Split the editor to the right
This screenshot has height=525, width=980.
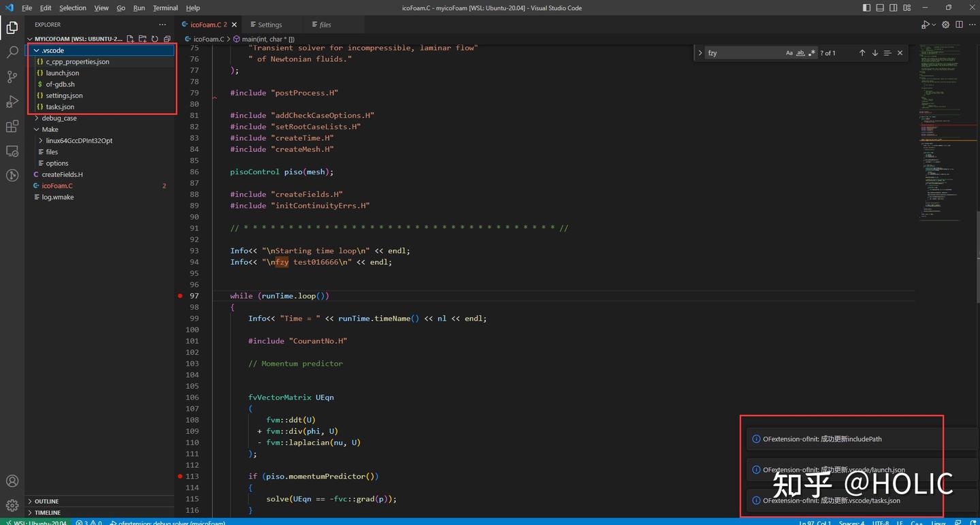click(x=960, y=25)
